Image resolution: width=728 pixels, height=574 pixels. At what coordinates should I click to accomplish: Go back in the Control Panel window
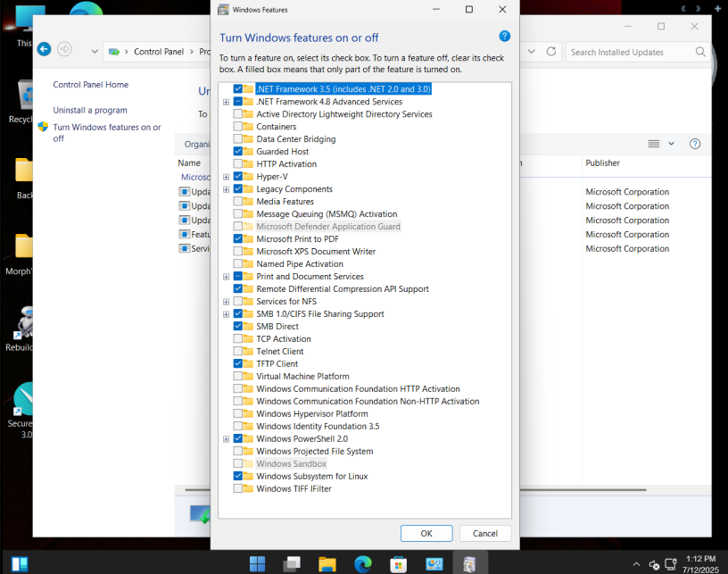click(x=44, y=49)
